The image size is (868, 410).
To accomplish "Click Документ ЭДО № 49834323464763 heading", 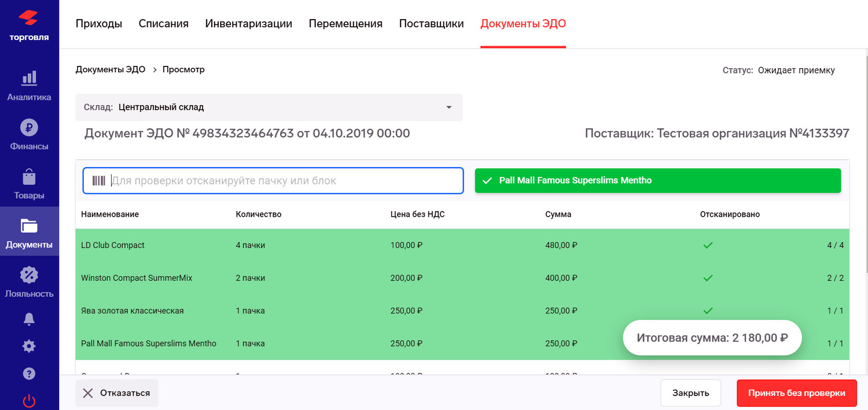I will pos(247,134).
